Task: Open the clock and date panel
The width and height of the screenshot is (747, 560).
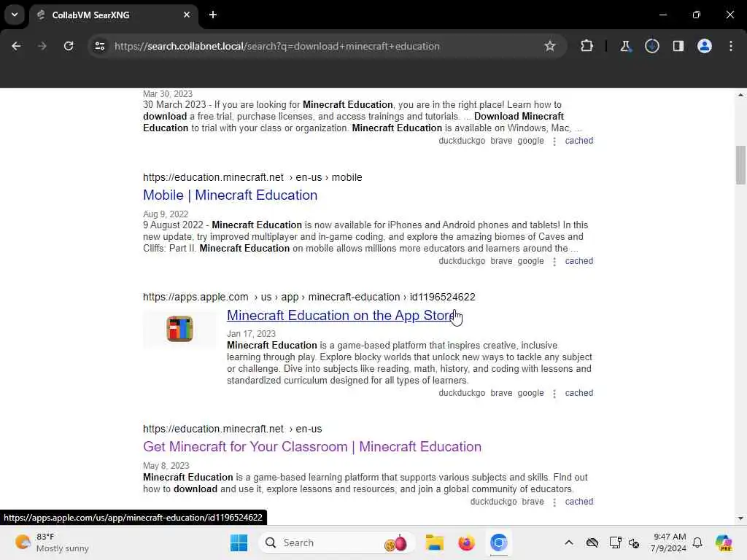Action: pos(670,542)
